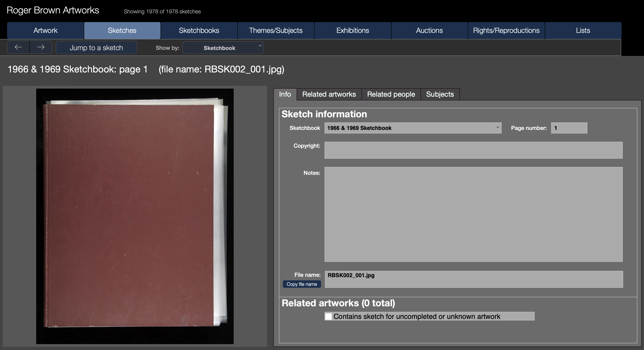Click the sketch page title heading

click(146, 69)
